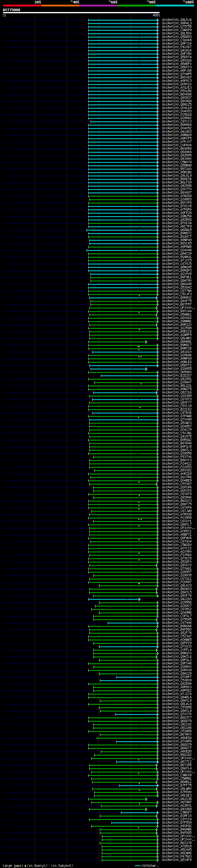Click the short cyan alignment bar for UniRef100_Q42283

click(115, 599)
